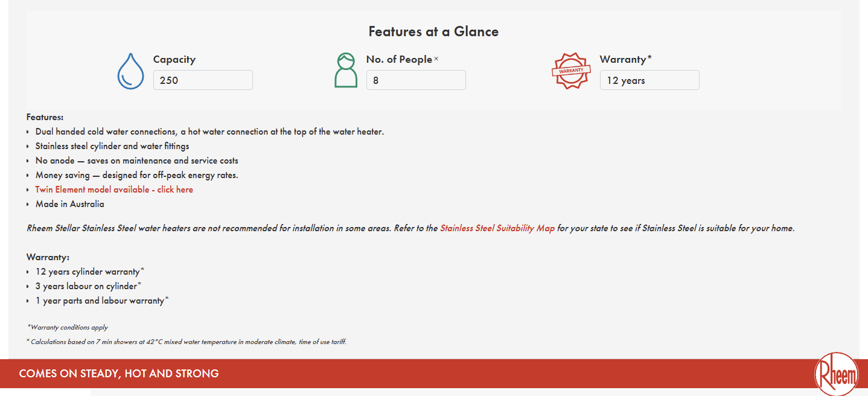
Task: Click the red Warranty badge icon
Action: click(570, 71)
